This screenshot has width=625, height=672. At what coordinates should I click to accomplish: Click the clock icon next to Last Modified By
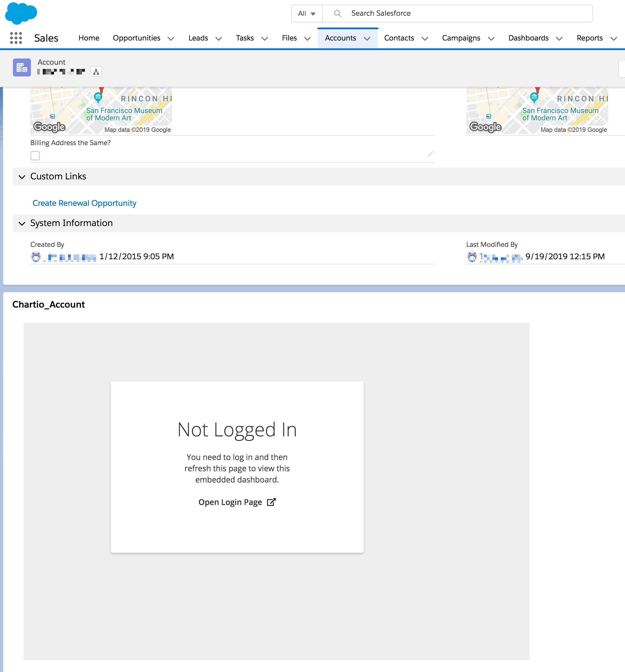pos(473,256)
